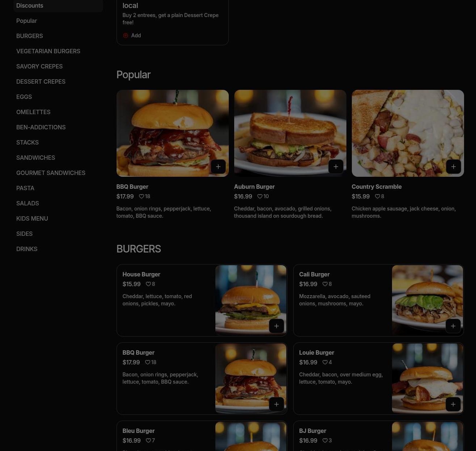Screen dimensions: 476x451
Task: Click the Auburn Burger title
Action: [254, 187]
